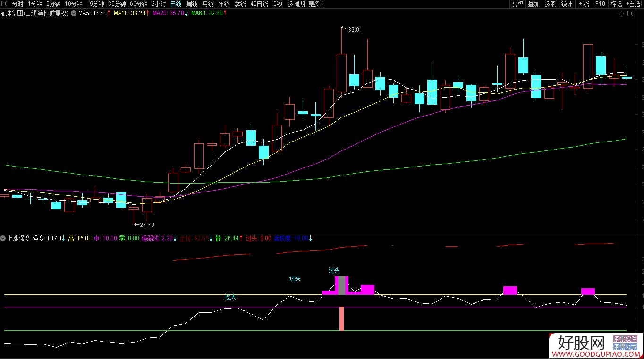
Task: Select the 1分钟 period tab
Action: coord(35,4)
